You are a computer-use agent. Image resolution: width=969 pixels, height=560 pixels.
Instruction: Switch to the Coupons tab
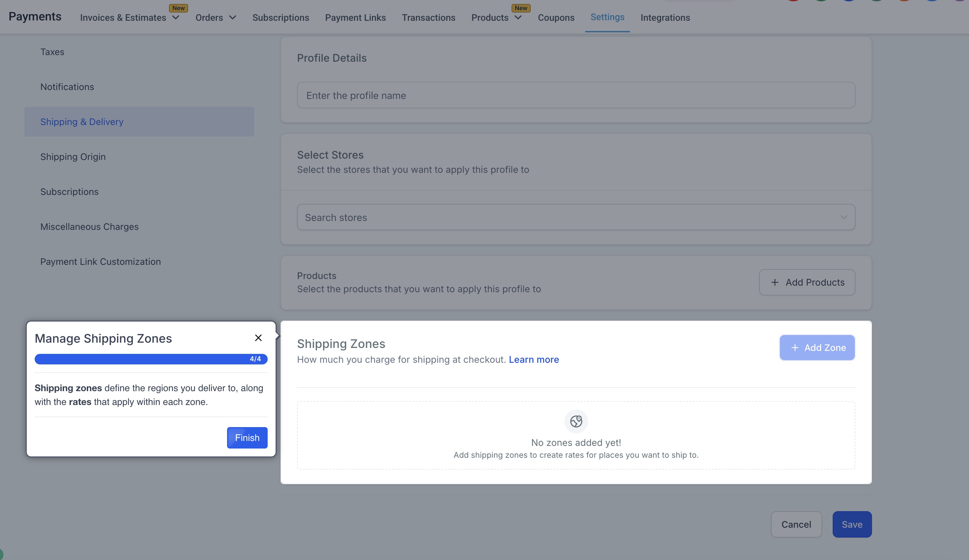tap(556, 18)
